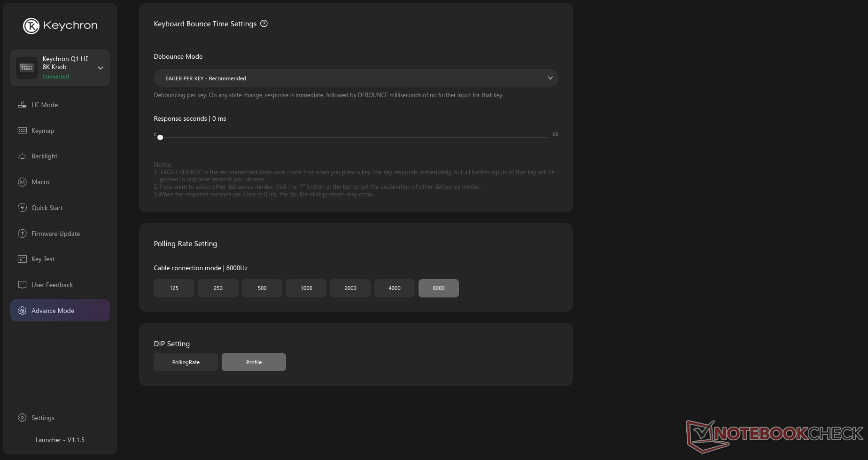Select the 125 Hz polling rate
The height and width of the screenshot is (460, 868).
174,288
